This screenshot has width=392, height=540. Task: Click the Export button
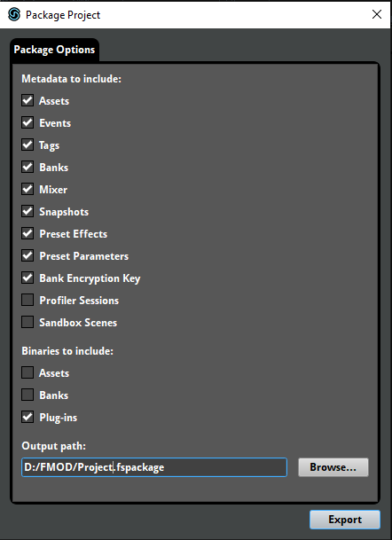point(345,520)
